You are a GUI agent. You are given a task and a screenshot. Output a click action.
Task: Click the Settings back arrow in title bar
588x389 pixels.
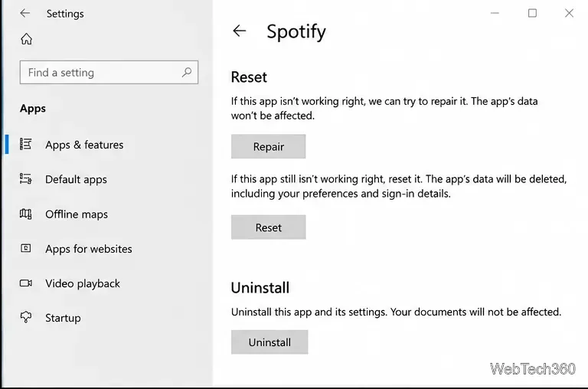[x=24, y=13]
